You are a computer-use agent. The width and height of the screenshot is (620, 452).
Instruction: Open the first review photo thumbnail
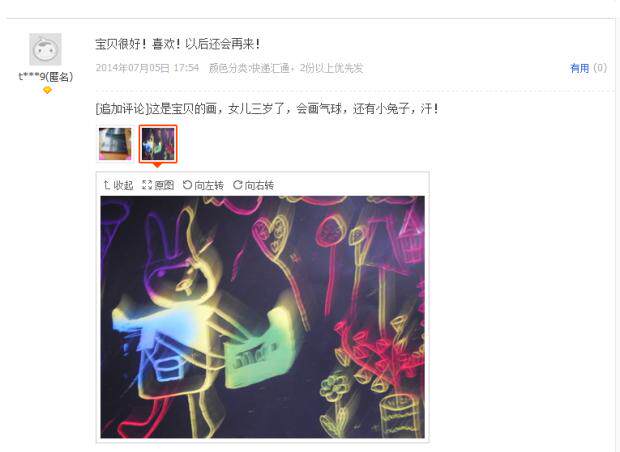(115, 144)
